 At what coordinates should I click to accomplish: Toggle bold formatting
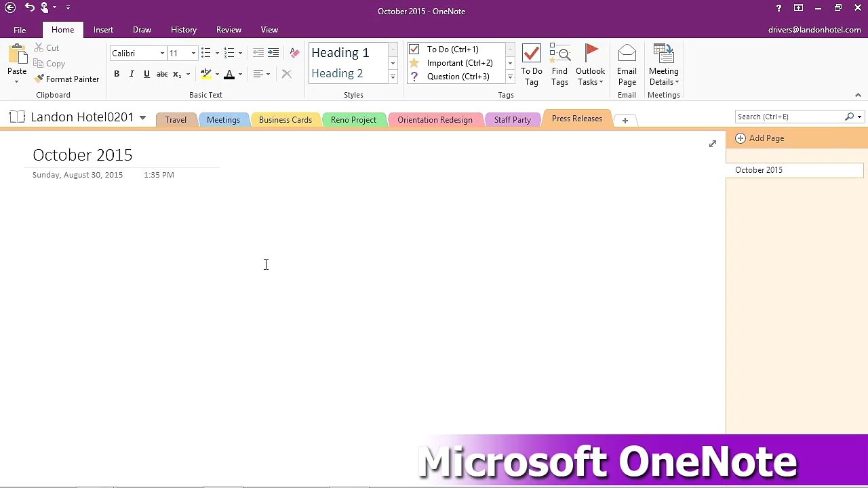[117, 74]
